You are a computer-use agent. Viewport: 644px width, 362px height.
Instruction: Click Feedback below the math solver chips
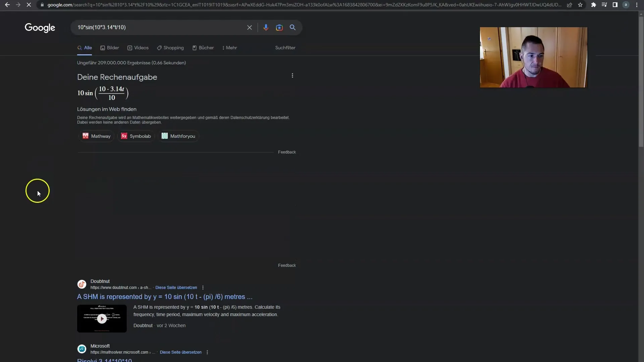click(287, 152)
